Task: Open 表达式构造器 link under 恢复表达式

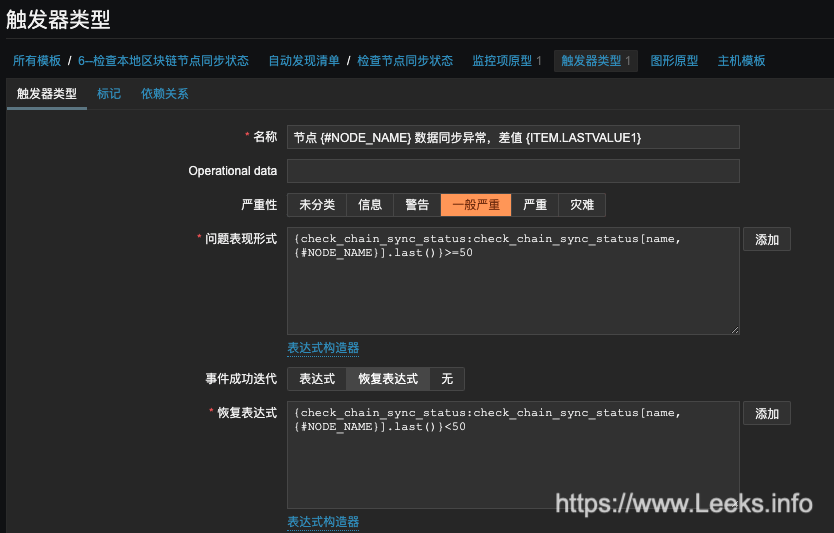Action: pos(323,522)
